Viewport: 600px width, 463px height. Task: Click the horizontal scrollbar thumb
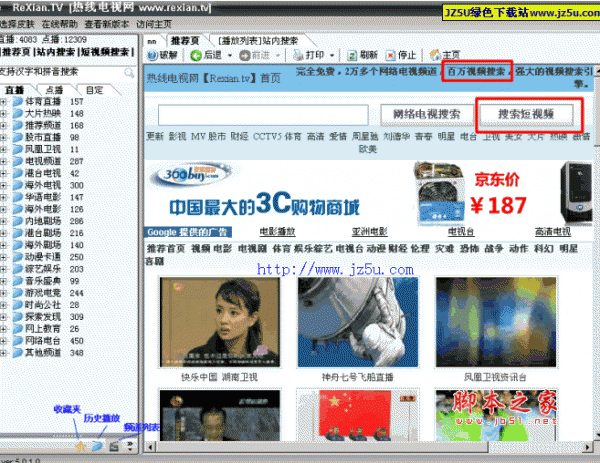(322, 447)
